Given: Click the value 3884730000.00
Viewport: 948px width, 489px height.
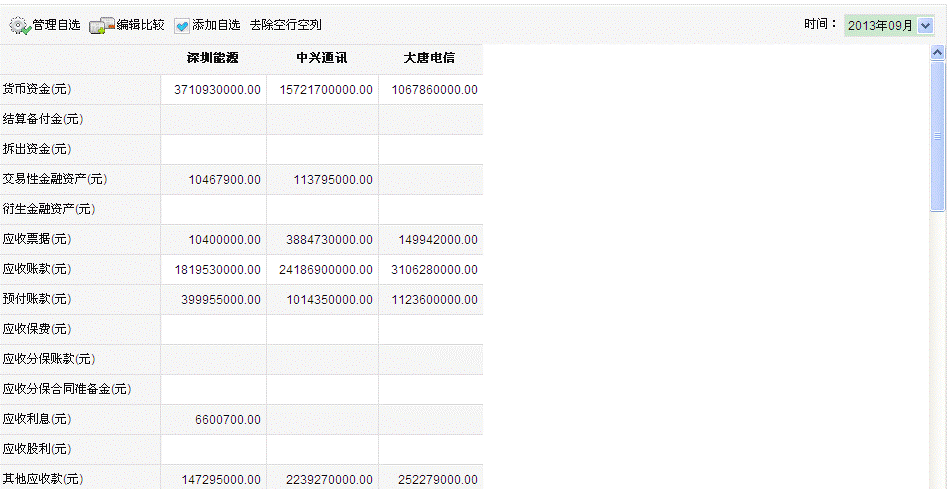Looking at the screenshot, I should coord(330,240).
